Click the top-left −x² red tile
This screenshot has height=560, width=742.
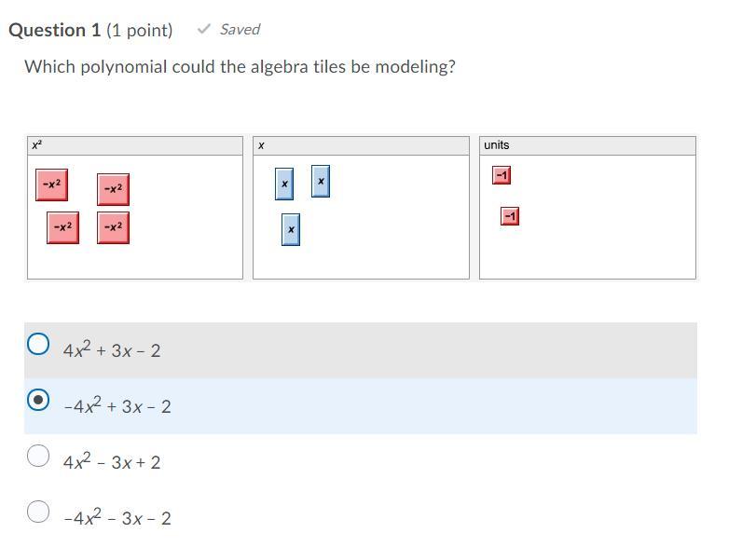click(x=51, y=184)
